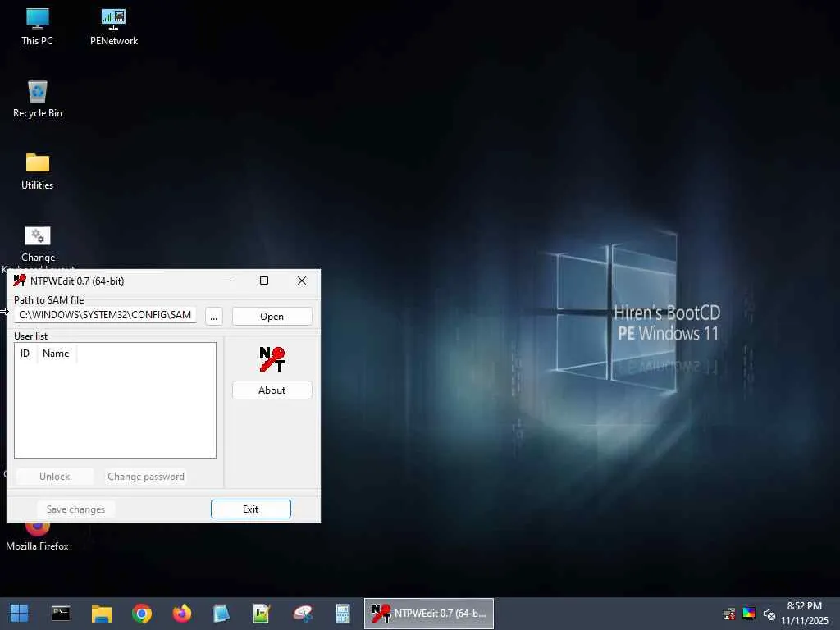Select the ID column header
Image resolution: width=840 pixels, height=630 pixels.
(x=25, y=354)
